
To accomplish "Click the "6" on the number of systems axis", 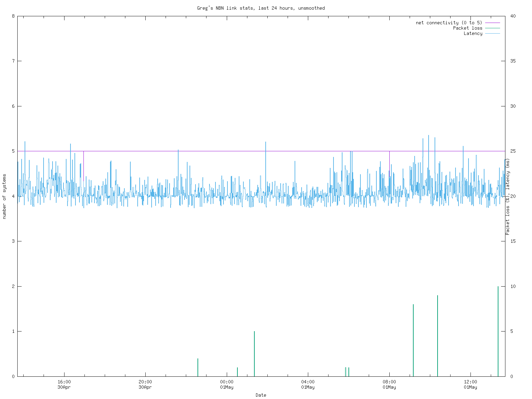I will click(13, 106).
